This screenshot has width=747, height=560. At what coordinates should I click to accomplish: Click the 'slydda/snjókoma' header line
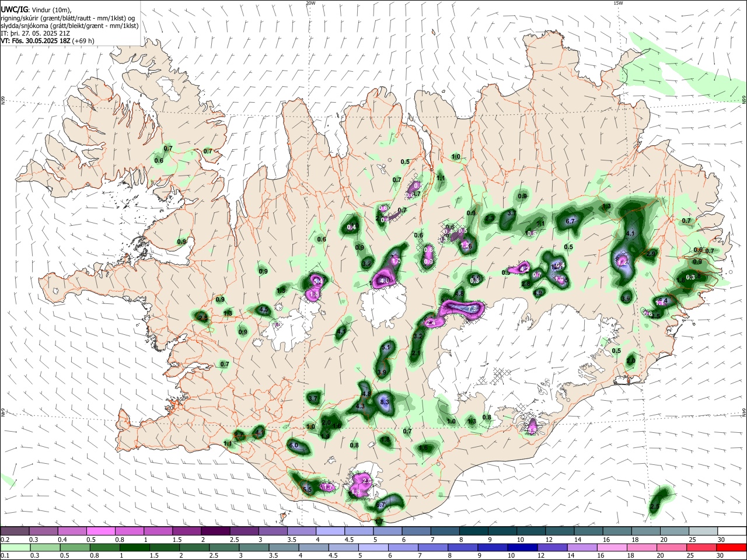tap(69, 26)
